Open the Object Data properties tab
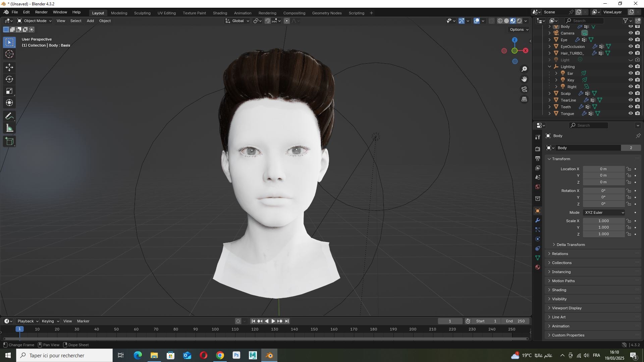 click(x=538, y=258)
